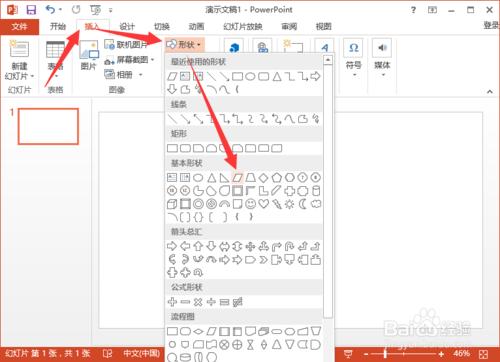Switch to the 动画 (Animations) tab

pos(196,27)
